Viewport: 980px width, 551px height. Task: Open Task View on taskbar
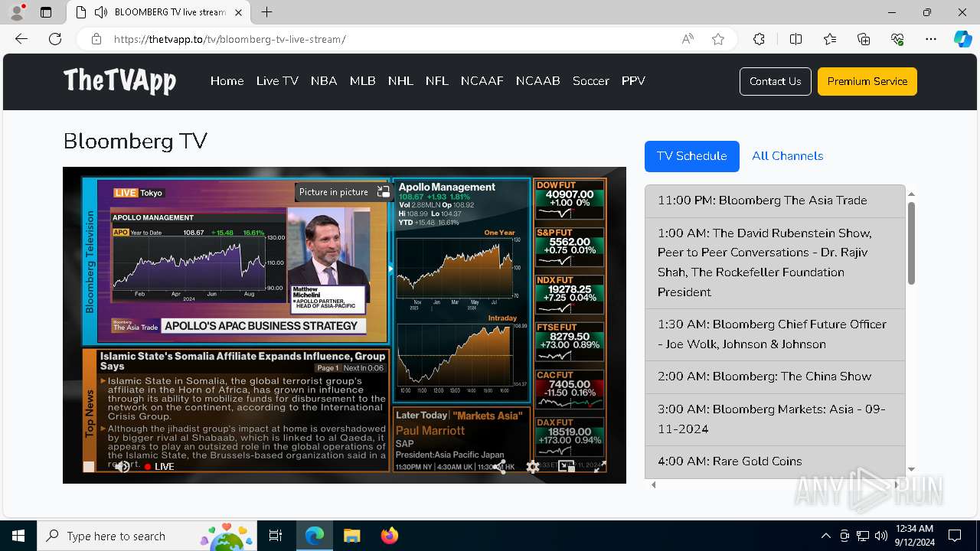tap(276, 536)
